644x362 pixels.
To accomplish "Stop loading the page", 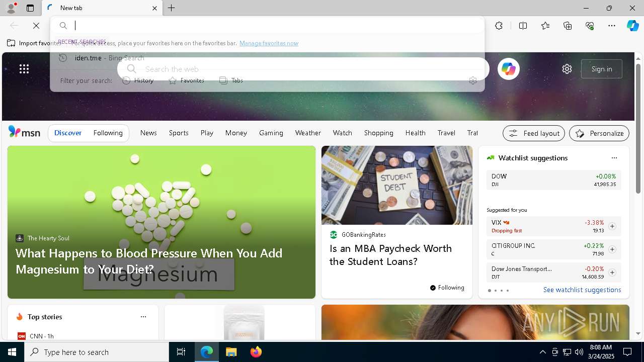I will [x=36, y=26].
